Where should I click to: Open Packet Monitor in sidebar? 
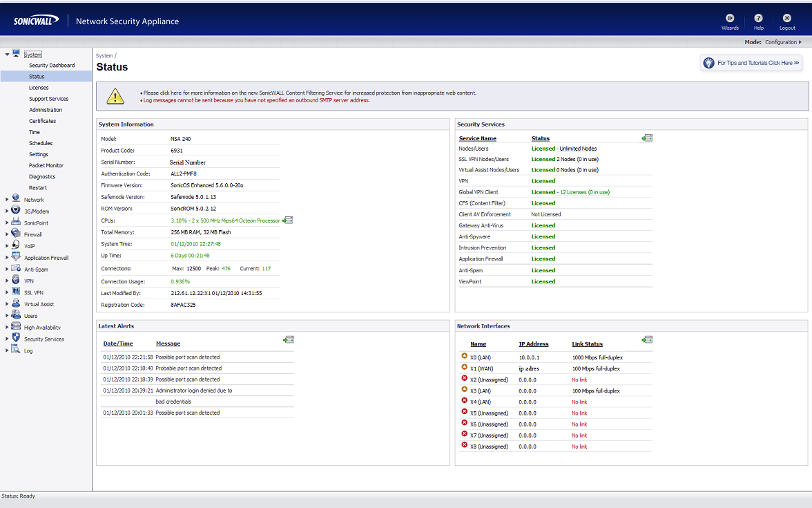(46, 165)
